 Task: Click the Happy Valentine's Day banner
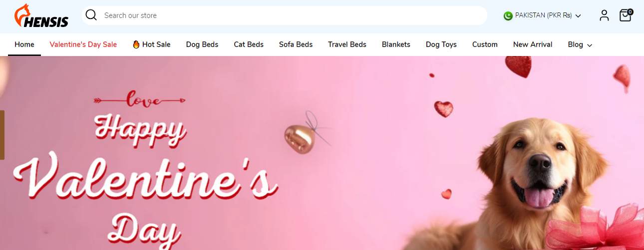point(322,153)
